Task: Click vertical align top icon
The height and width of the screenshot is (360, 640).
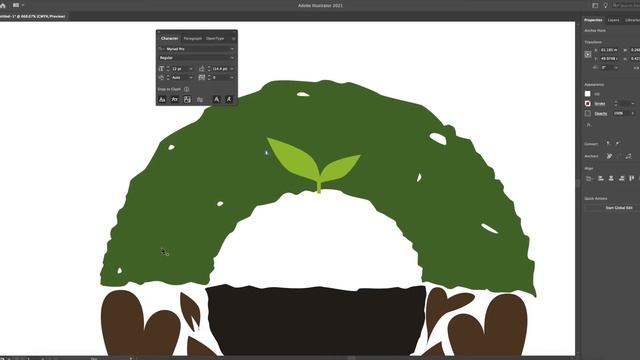Action: [632, 178]
